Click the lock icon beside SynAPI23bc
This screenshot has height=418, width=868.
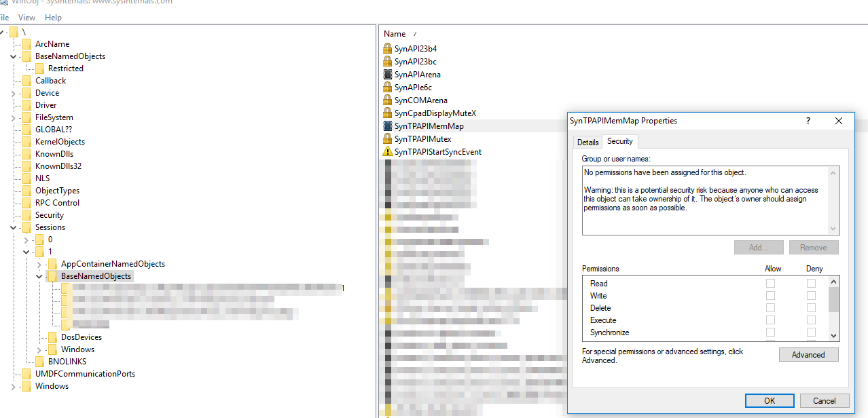click(x=388, y=62)
